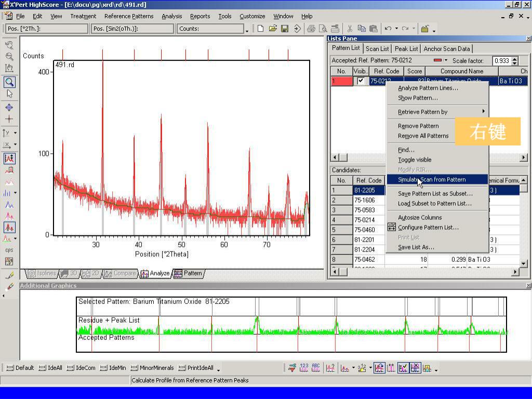Open the Undo history dropdown arrow

click(396, 29)
